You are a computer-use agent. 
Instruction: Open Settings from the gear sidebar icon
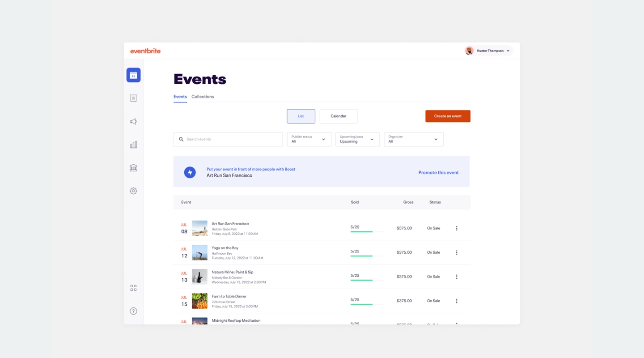(x=133, y=191)
